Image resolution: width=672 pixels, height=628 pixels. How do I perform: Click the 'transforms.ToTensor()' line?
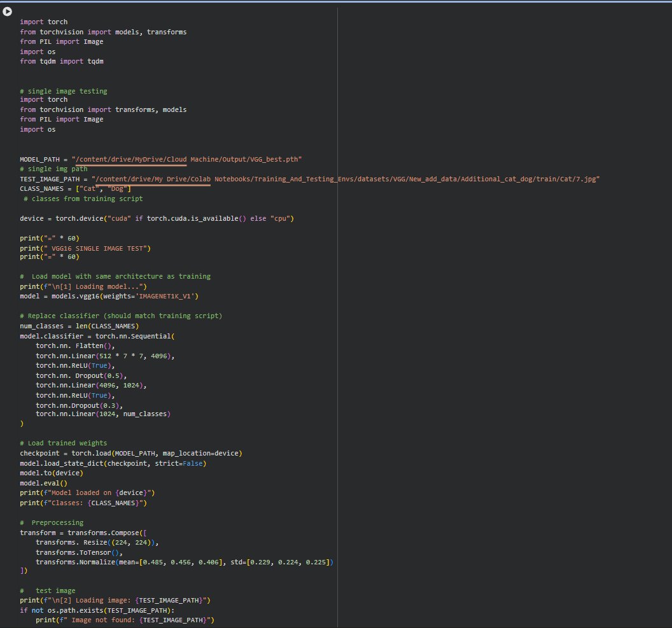tap(80, 553)
